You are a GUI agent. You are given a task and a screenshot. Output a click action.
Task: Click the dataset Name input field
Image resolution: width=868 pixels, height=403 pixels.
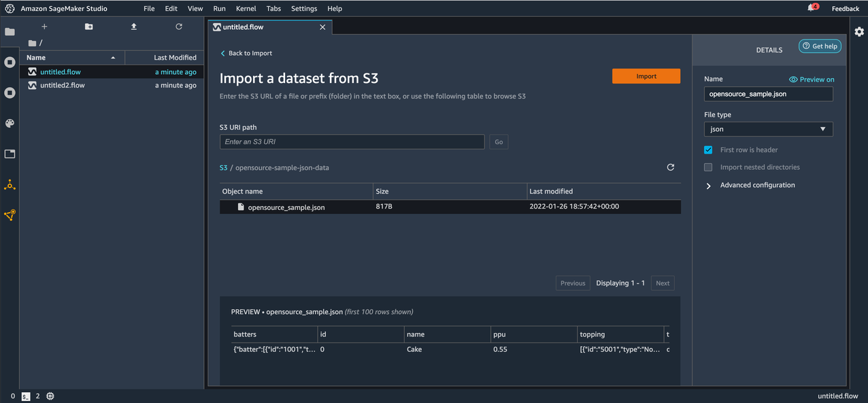click(x=768, y=94)
